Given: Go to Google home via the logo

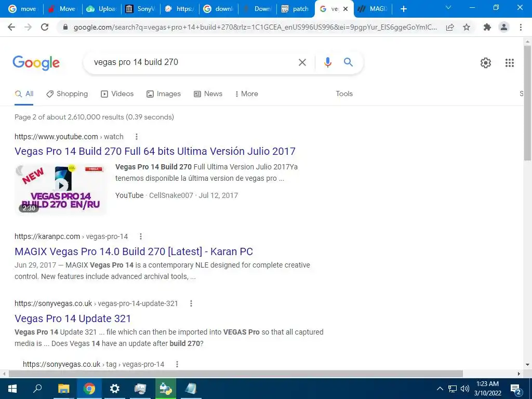Looking at the screenshot, I should (x=36, y=63).
